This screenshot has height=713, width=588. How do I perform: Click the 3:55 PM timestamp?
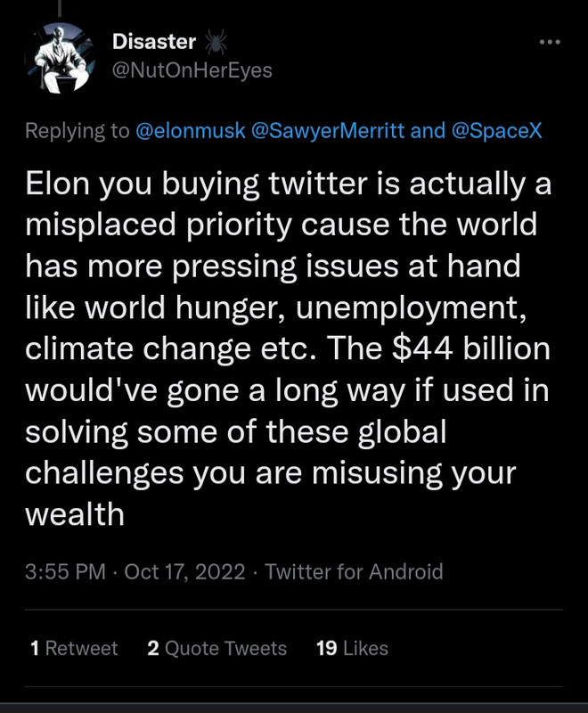click(x=65, y=571)
